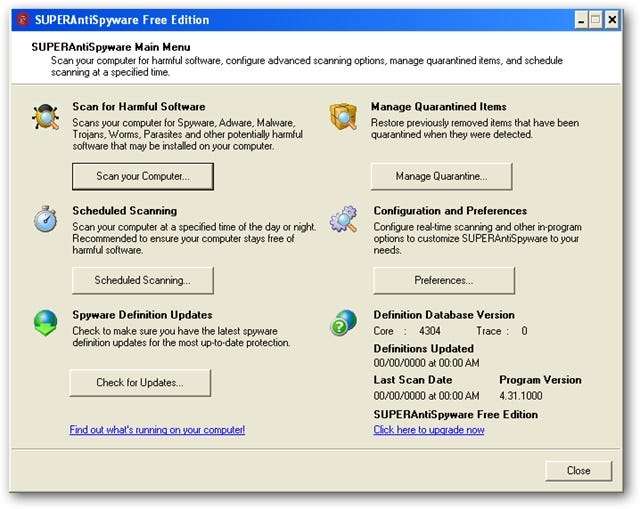Follow Click here to upgrade now link
Viewport: 640px width, 509px height.
point(429,430)
